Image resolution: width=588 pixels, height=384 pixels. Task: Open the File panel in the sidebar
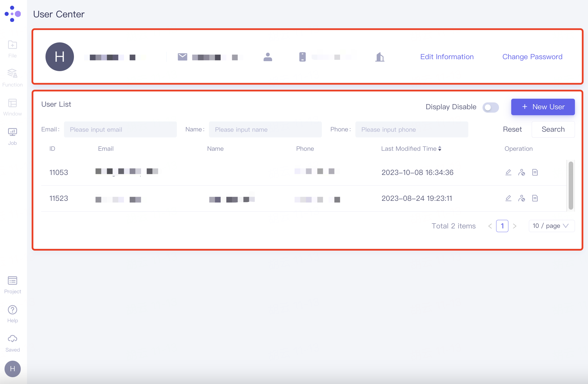[12, 48]
